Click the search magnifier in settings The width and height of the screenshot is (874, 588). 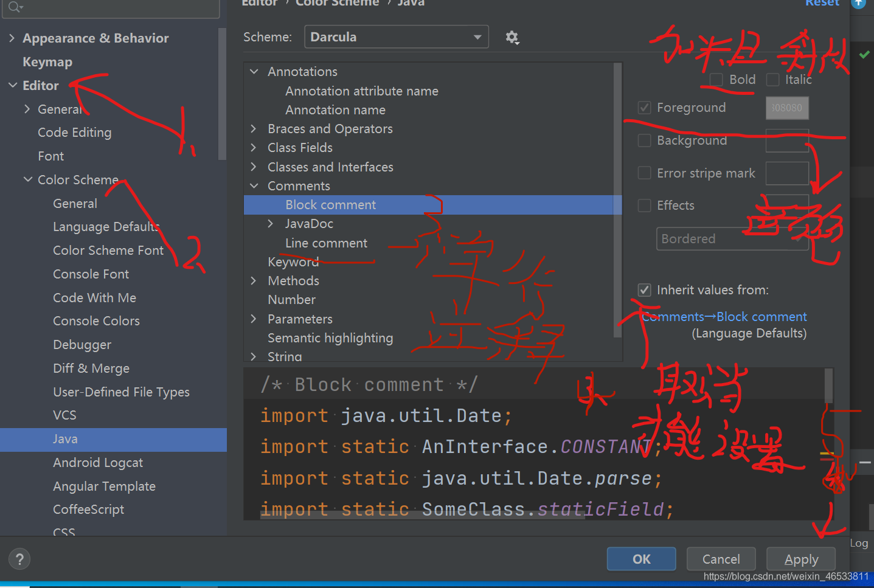(x=15, y=6)
